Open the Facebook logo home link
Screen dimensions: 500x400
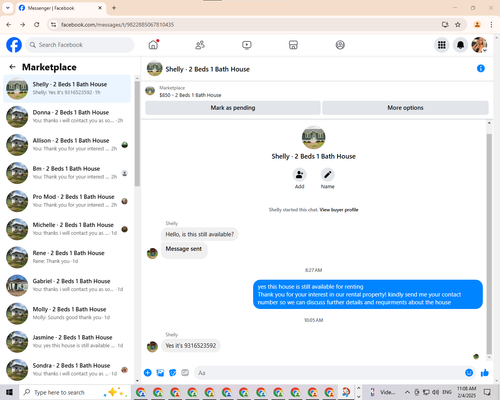14,45
